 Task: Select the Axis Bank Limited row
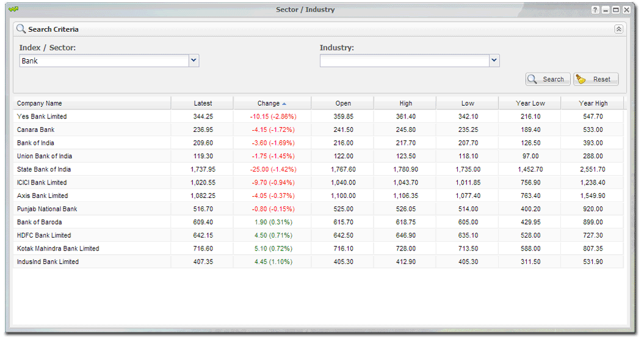318,195
